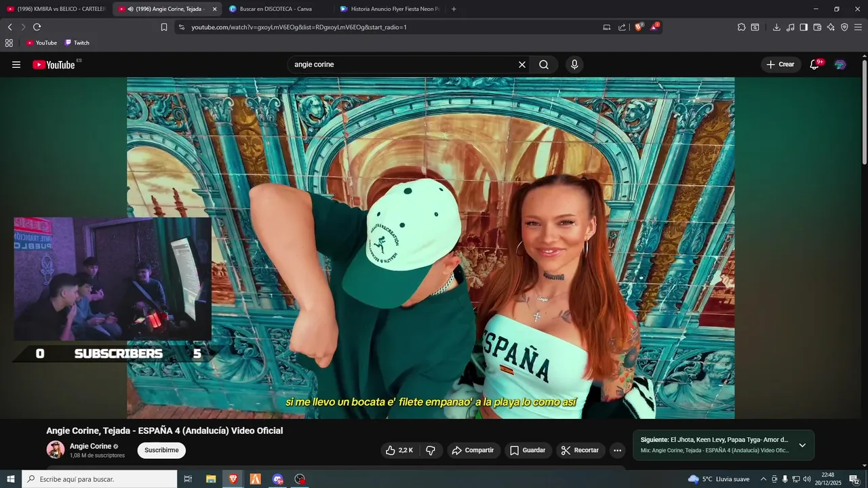Click the Crear button
Image resolution: width=868 pixels, height=488 pixels.
click(x=781, y=64)
